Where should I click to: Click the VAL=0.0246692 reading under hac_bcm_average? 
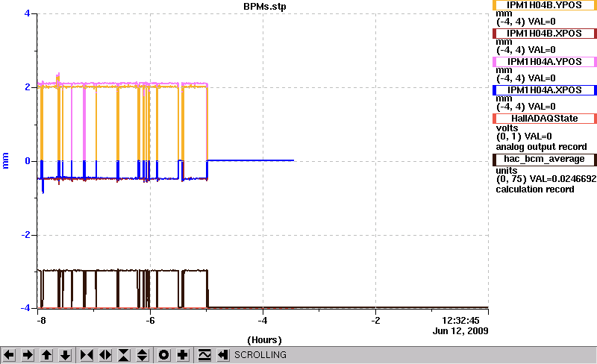tap(562, 179)
